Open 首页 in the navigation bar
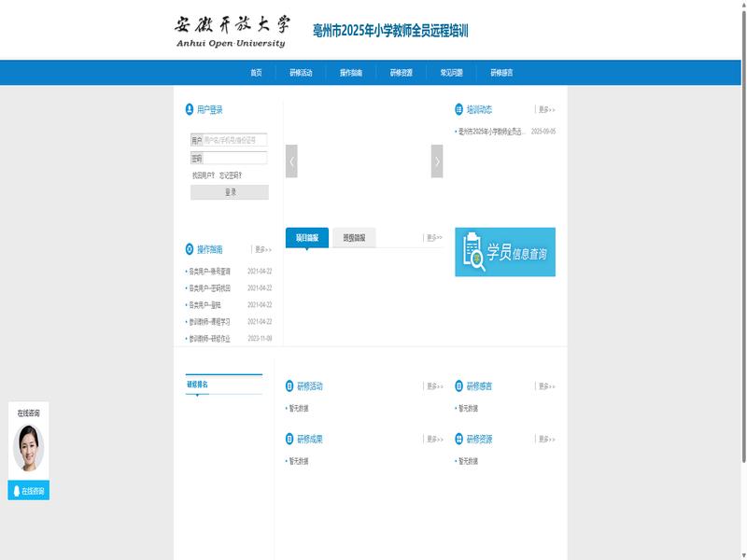 pos(256,73)
